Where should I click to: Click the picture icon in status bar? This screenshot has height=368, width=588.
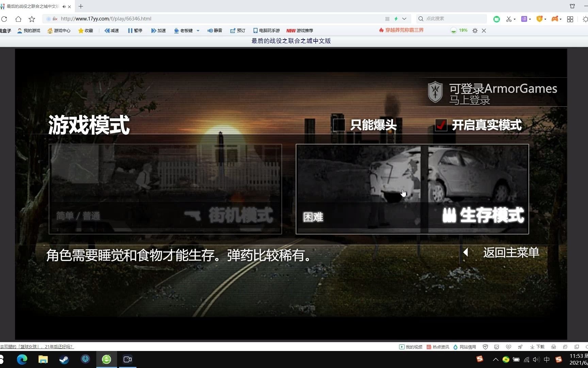497,347
